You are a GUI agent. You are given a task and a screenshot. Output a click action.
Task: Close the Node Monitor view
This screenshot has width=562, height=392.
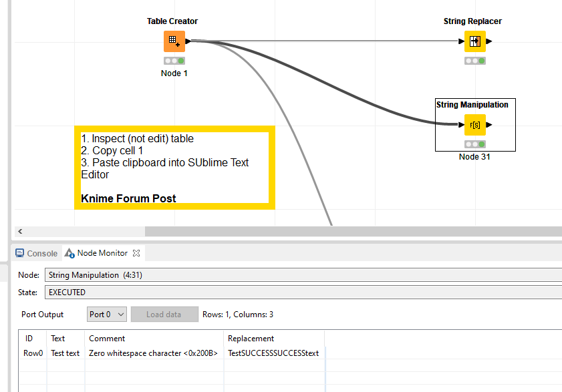[x=136, y=252]
